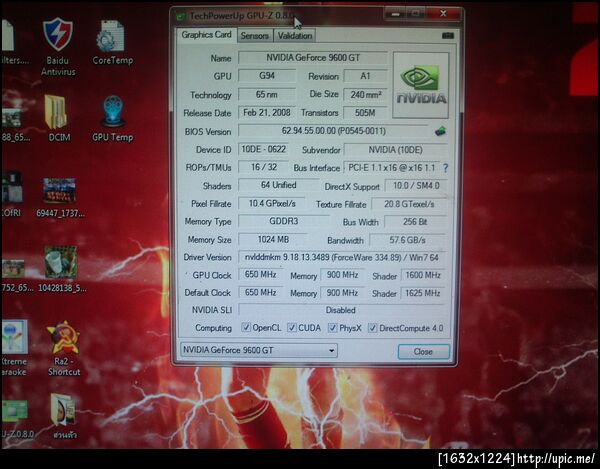Click the Shaders value 64 Unified
The height and width of the screenshot is (469, 600).
pos(278,185)
